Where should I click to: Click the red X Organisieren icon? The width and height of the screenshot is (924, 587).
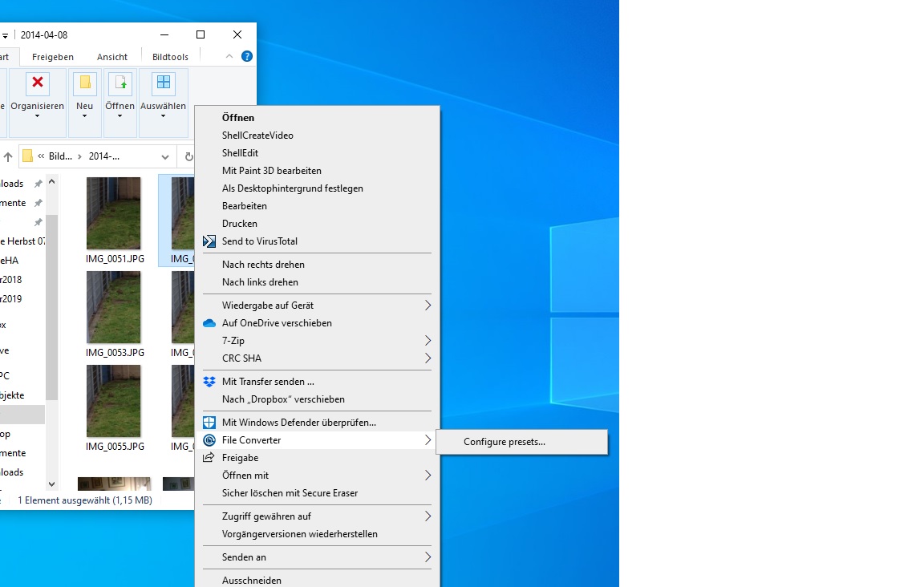pyautogui.click(x=38, y=83)
